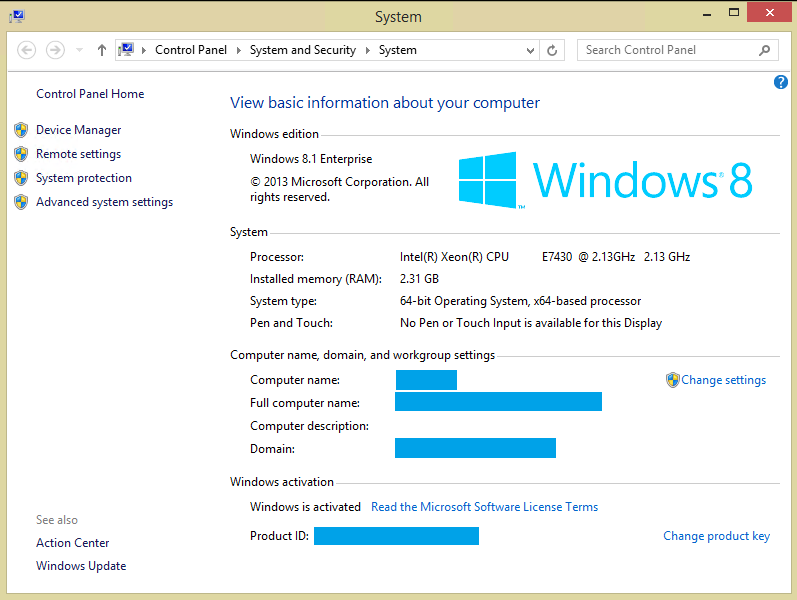
Task: Click the search magnifier icon
Action: point(764,50)
